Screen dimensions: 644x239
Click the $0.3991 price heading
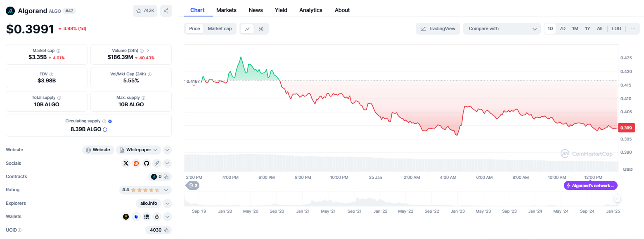point(30,29)
